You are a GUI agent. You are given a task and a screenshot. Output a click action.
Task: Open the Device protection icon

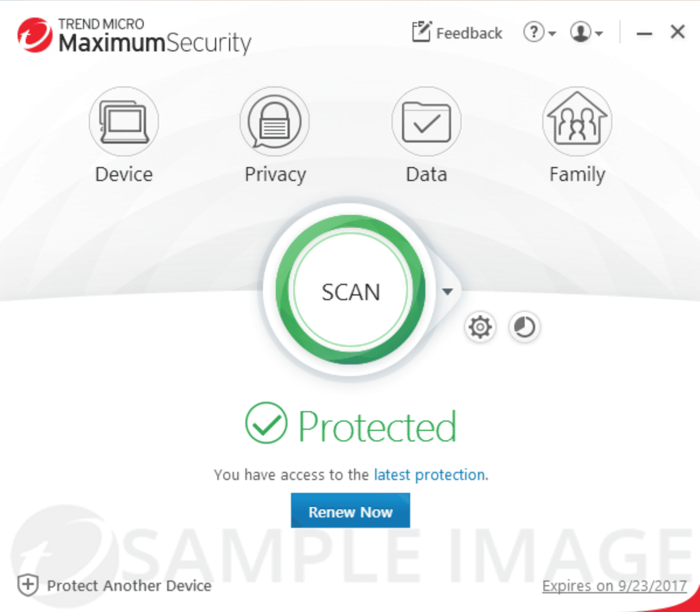pos(124,121)
